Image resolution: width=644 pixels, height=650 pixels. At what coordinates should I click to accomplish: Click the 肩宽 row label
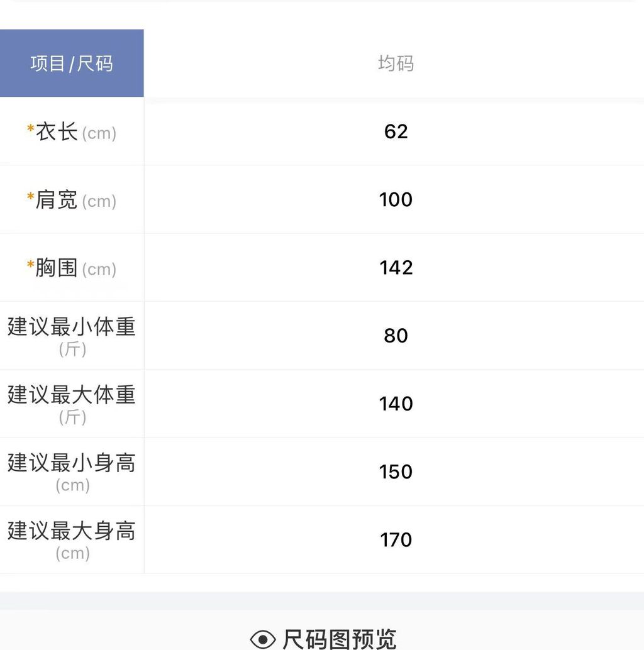[x=57, y=201]
